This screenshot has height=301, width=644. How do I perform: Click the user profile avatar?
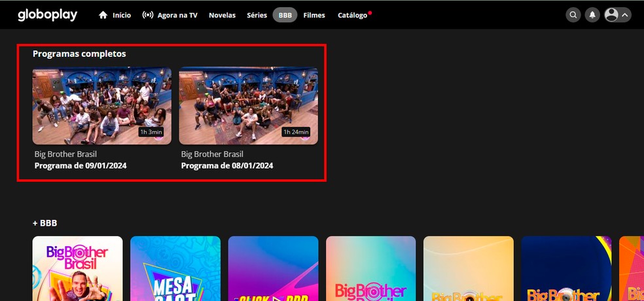[611, 15]
